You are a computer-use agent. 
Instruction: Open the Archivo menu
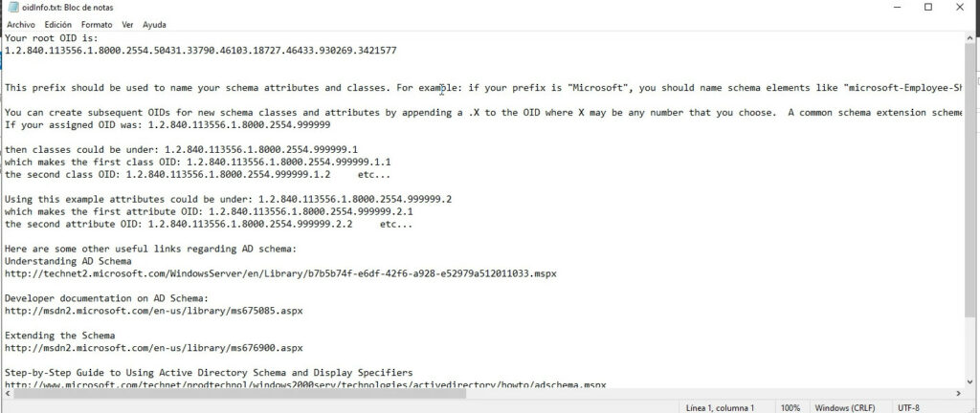21,25
